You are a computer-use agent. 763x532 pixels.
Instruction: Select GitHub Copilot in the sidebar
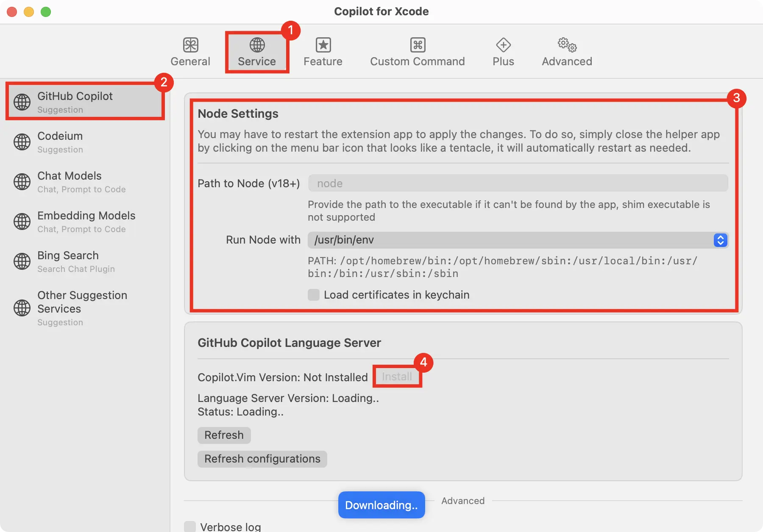click(x=85, y=102)
